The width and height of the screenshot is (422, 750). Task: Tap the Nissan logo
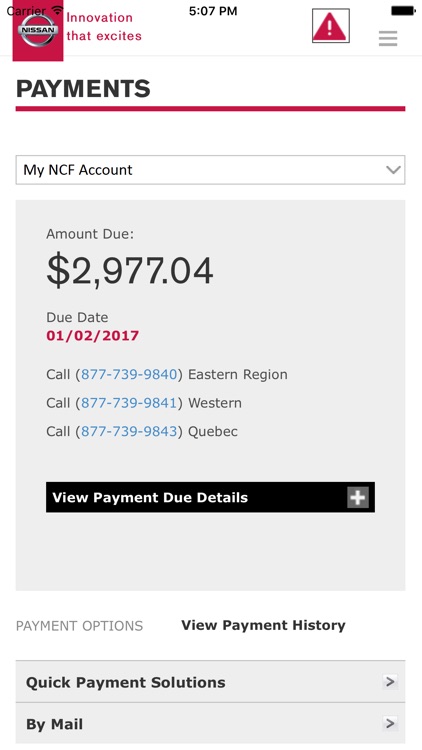pos(38,30)
